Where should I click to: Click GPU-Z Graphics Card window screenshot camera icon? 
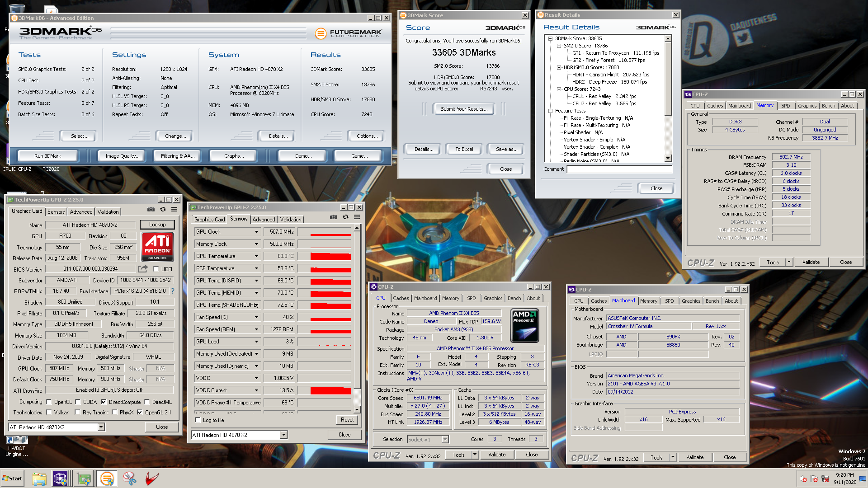click(151, 210)
